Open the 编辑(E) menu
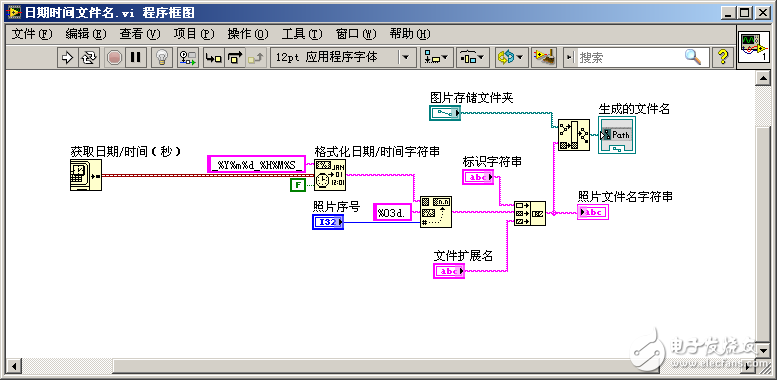 pyautogui.click(x=86, y=34)
